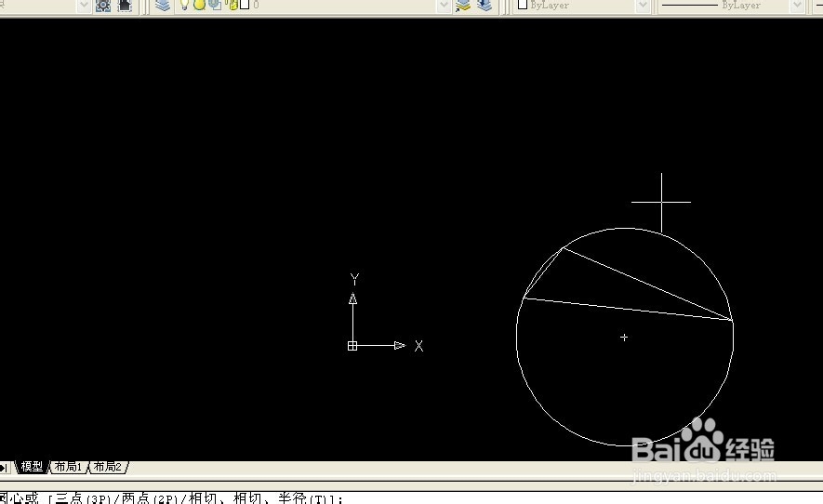Screen dimensions: 823x504
Task: Expand the layer 0 dropdown list
Action: point(444,6)
